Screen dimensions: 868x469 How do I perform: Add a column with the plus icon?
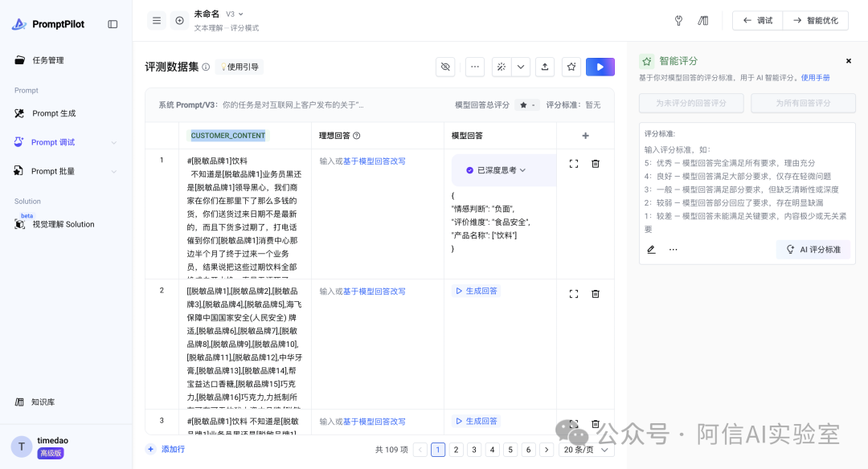[x=586, y=136]
